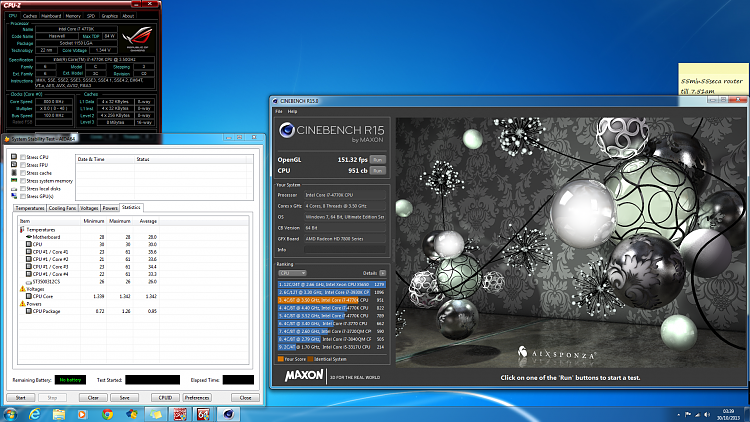Check Stress local disks option

click(23, 189)
